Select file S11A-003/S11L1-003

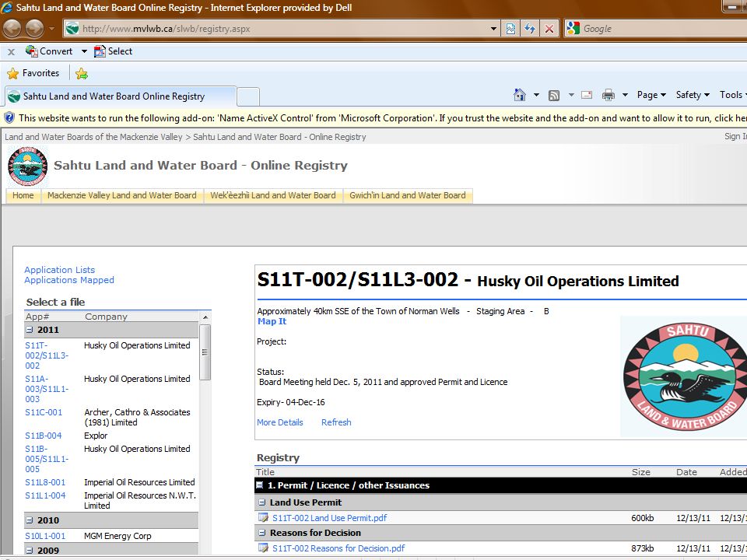click(47, 389)
